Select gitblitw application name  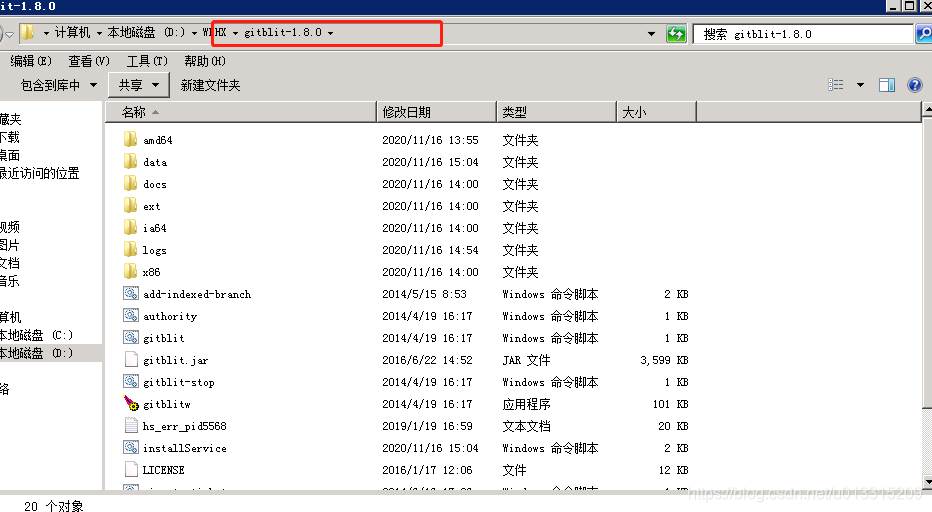(x=166, y=404)
